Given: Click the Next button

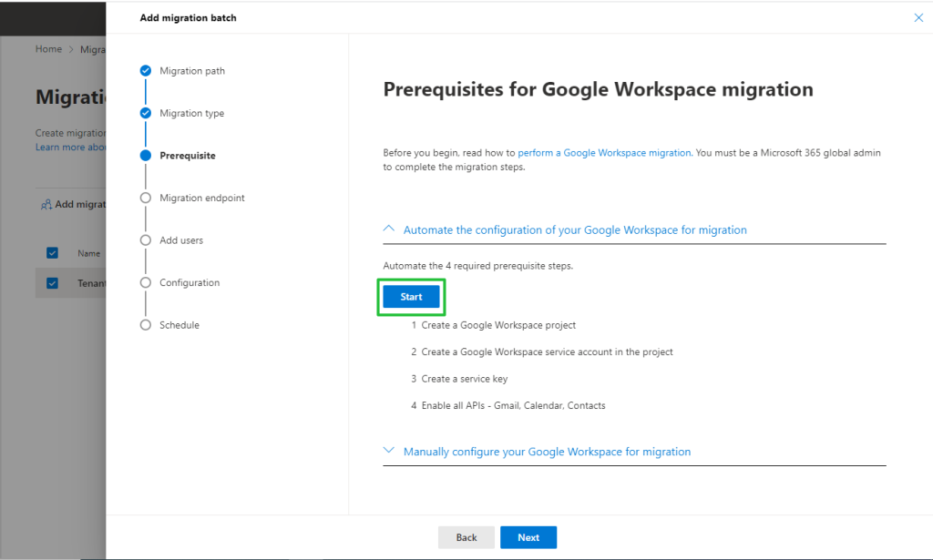Looking at the screenshot, I should 528,537.
